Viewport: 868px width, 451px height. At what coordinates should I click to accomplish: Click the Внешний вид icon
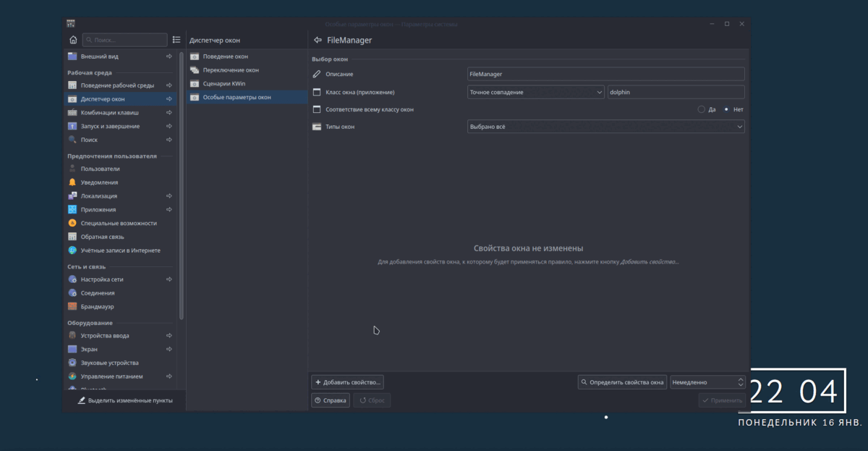pyautogui.click(x=72, y=56)
